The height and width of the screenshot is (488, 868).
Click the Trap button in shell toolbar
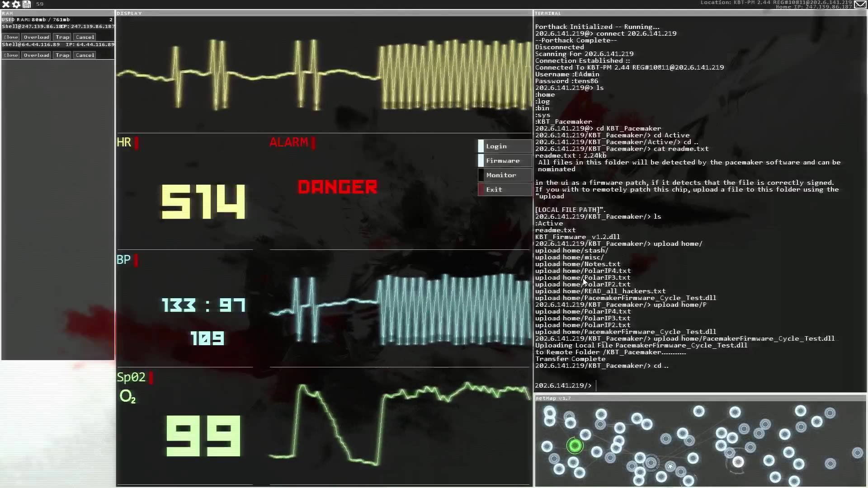click(x=62, y=36)
